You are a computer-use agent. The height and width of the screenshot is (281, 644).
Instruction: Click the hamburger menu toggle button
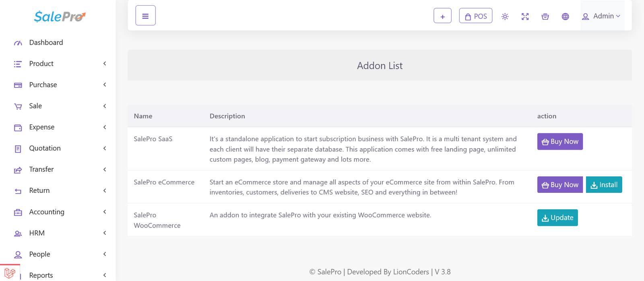tap(145, 16)
